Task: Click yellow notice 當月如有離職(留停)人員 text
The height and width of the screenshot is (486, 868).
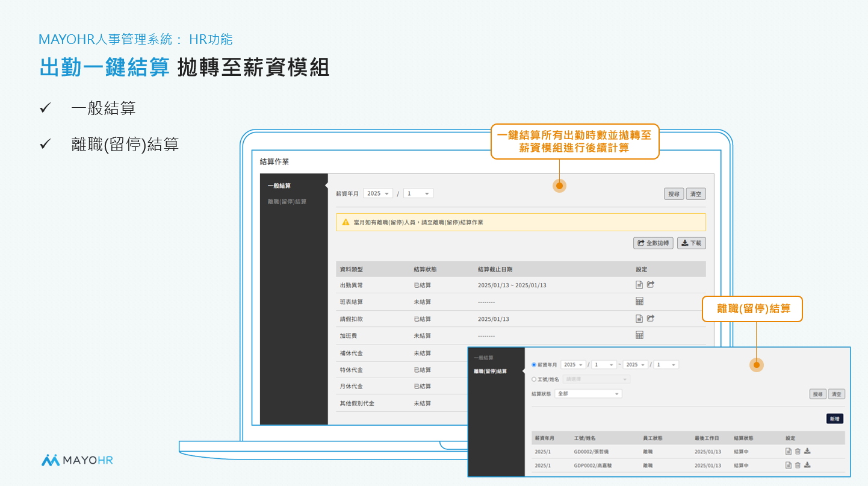Action: [418, 222]
